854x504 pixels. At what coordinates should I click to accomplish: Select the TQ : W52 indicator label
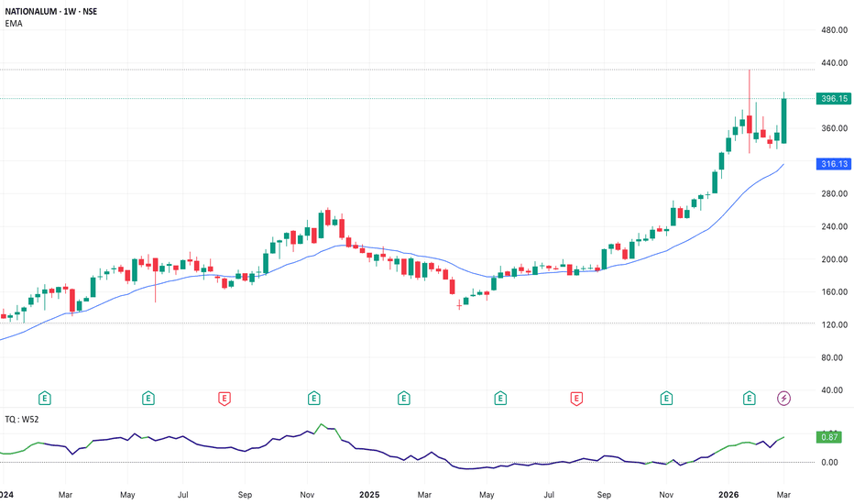click(22, 419)
